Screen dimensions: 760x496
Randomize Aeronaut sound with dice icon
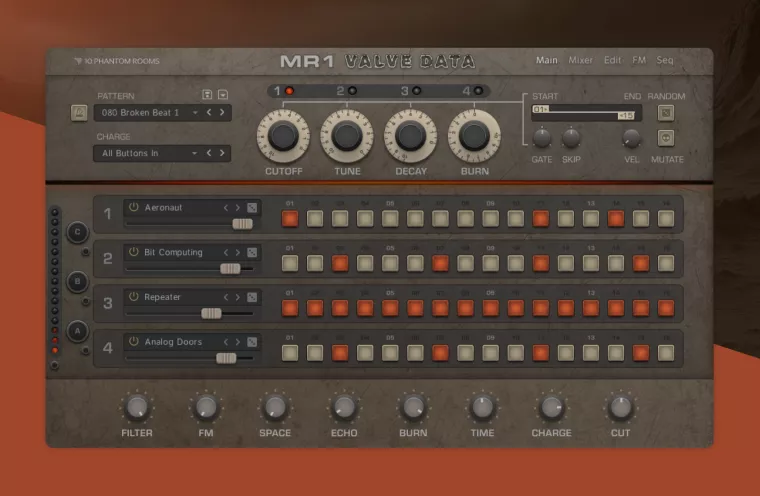[x=252, y=208]
